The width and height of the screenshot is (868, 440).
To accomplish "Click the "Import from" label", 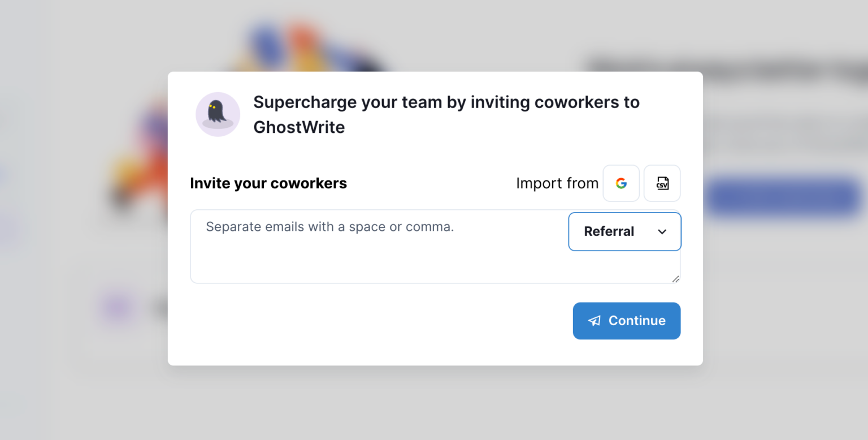I will 557,183.
